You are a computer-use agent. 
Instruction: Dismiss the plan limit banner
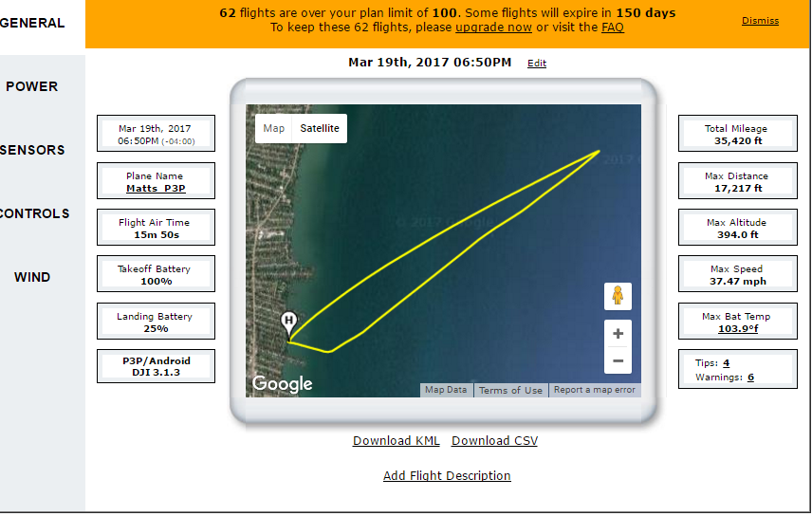[x=760, y=21]
